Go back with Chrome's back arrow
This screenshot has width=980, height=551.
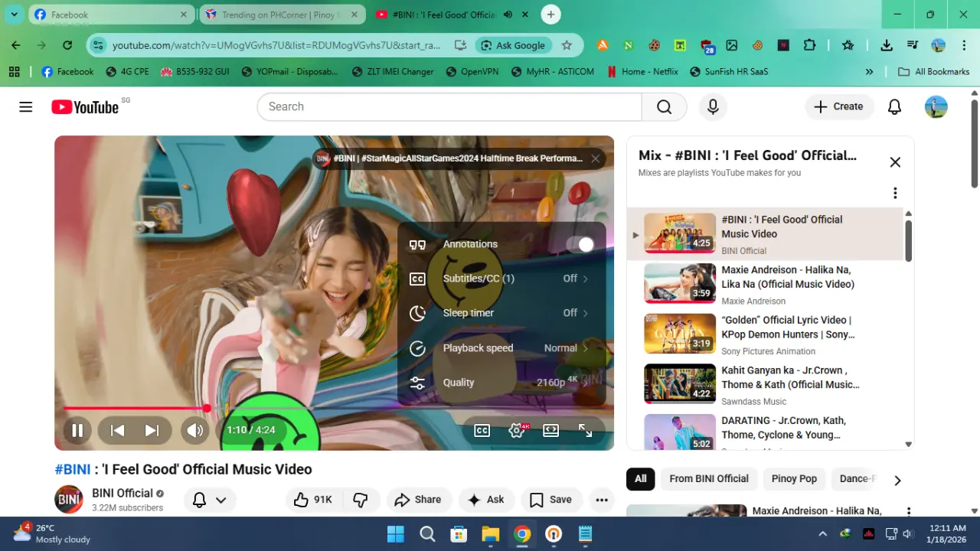(16, 45)
